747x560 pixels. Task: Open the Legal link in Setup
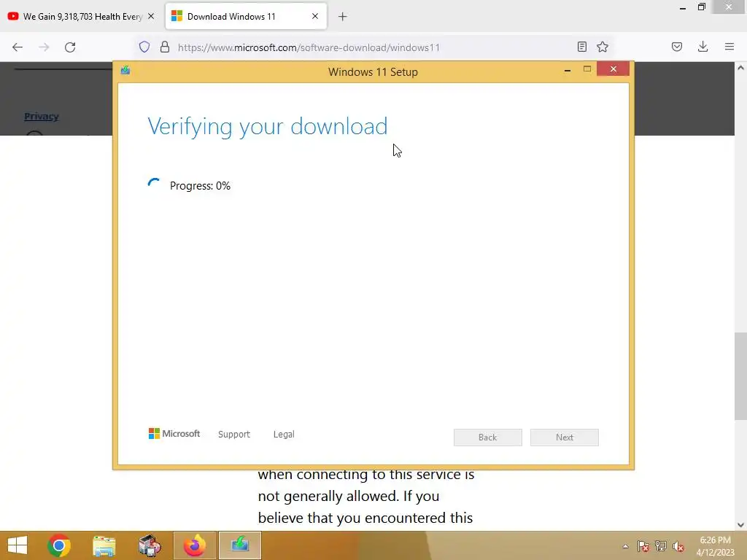coord(284,435)
